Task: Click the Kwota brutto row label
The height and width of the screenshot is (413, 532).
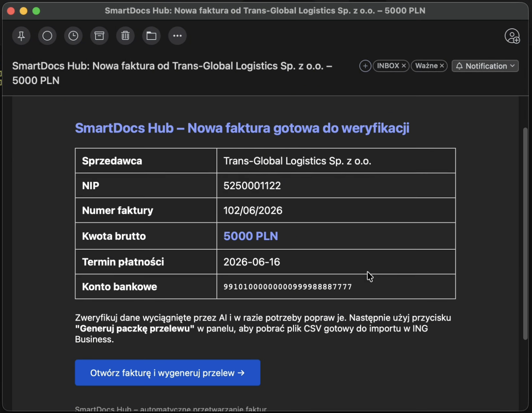Action: [x=114, y=236]
